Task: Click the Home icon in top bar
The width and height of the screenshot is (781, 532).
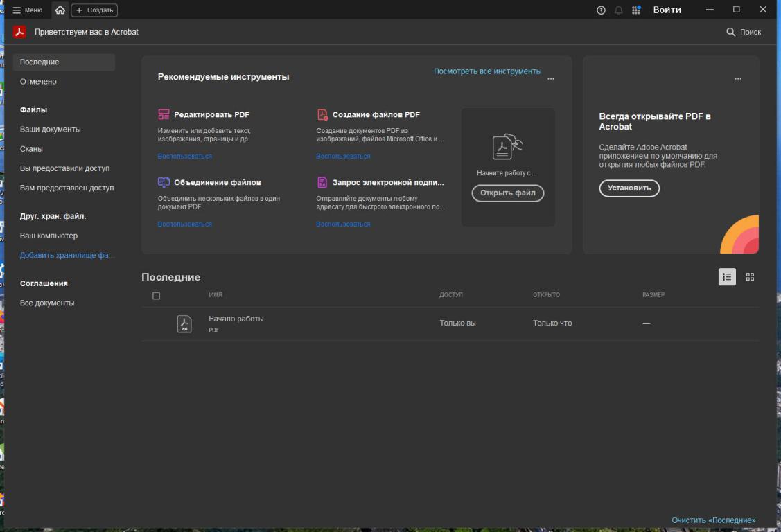Action: (60, 10)
